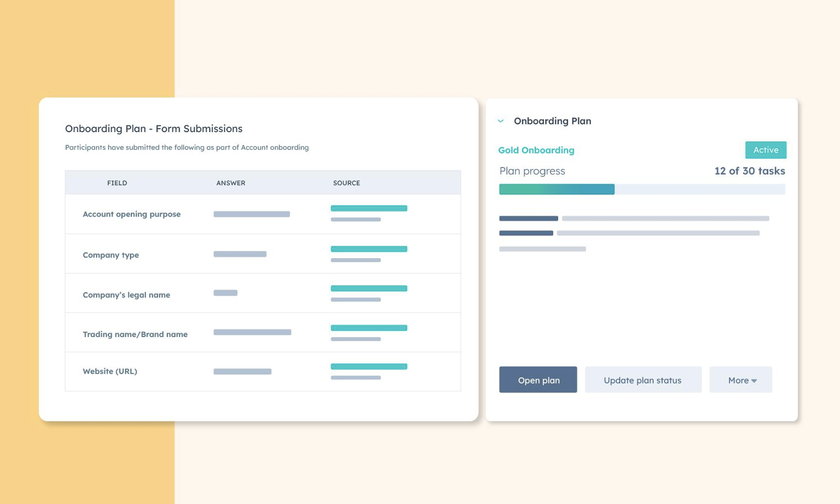Click the Onboarding Plan panel heading
Screen dimensions: 840x504
tap(552, 121)
